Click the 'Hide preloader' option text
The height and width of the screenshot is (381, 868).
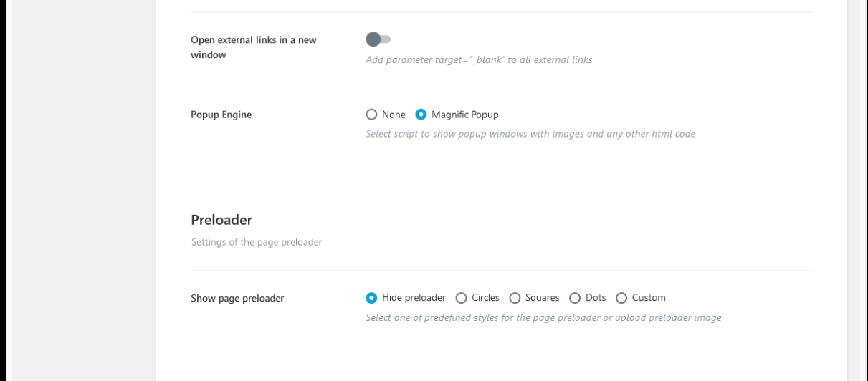[x=414, y=298]
